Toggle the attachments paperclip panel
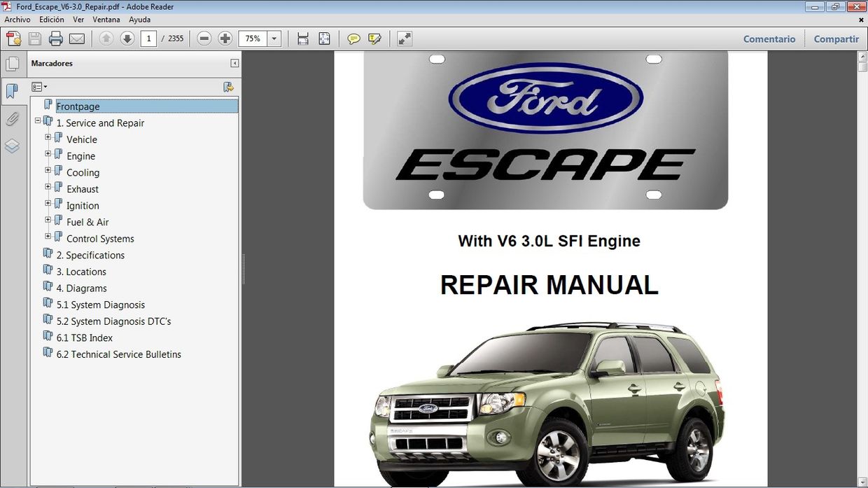Screen dimensions: 868x488 pyautogui.click(x=14, y=118)
